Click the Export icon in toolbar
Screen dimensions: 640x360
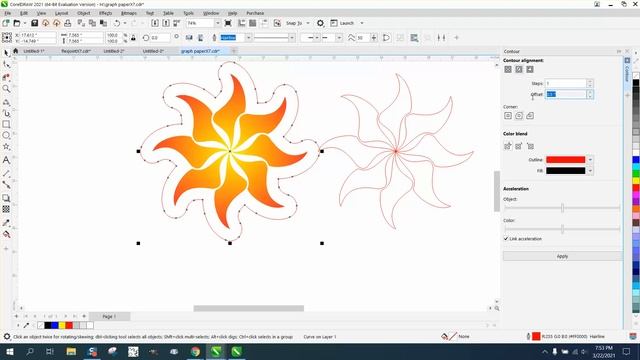166,23
